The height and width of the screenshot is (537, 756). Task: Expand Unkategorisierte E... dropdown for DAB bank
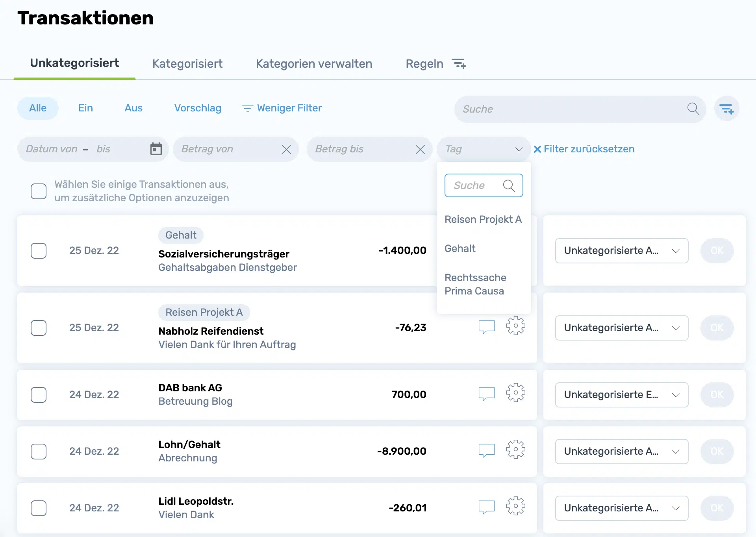point(621,395)
